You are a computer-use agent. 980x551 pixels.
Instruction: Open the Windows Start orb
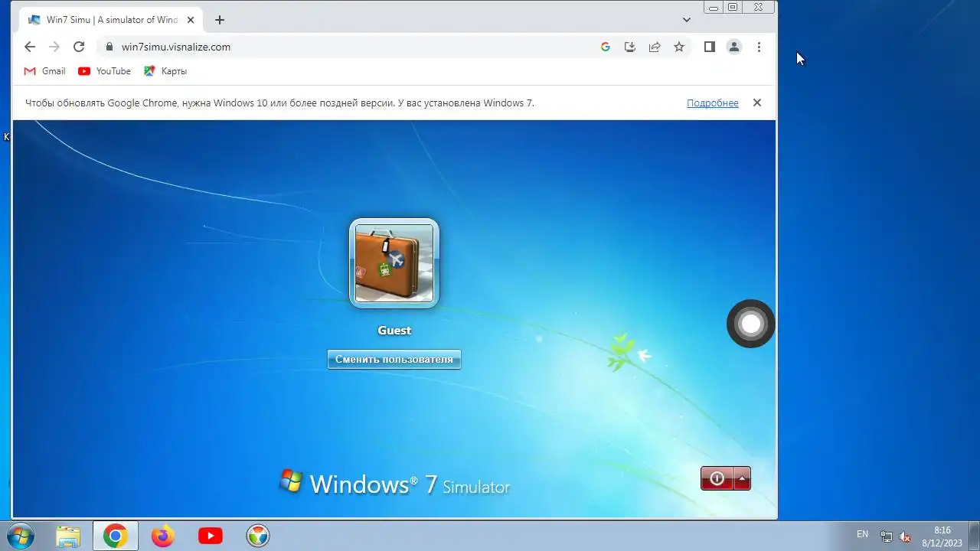tap(19, 536)
